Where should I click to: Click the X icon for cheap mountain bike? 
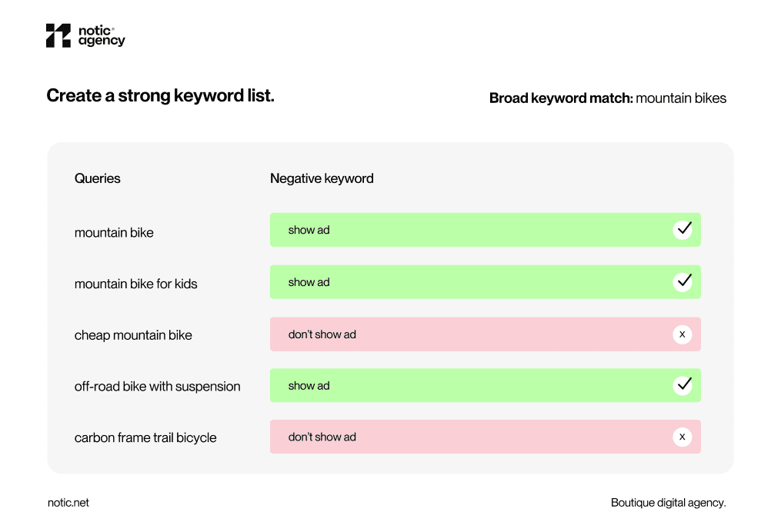[x=683, y=334]
